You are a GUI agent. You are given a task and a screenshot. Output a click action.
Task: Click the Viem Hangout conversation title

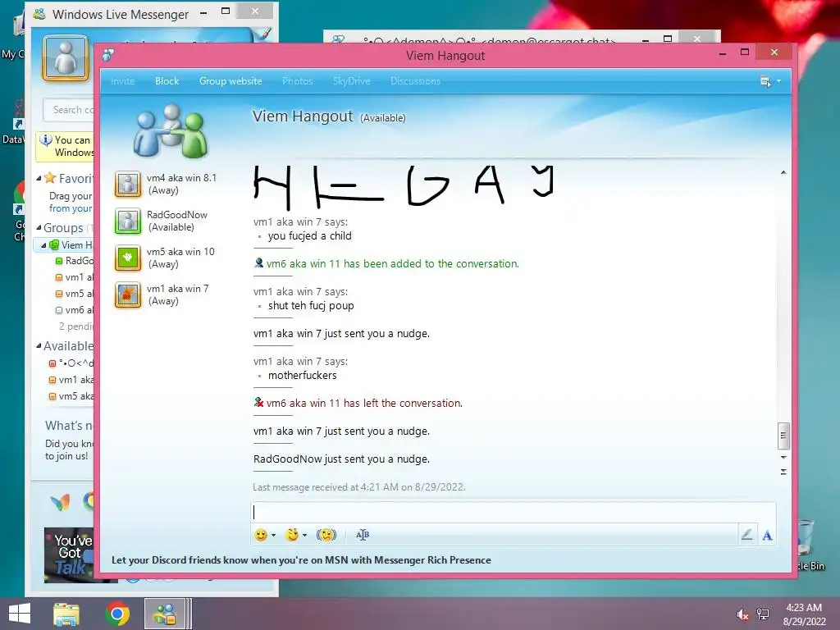[303, 116]
